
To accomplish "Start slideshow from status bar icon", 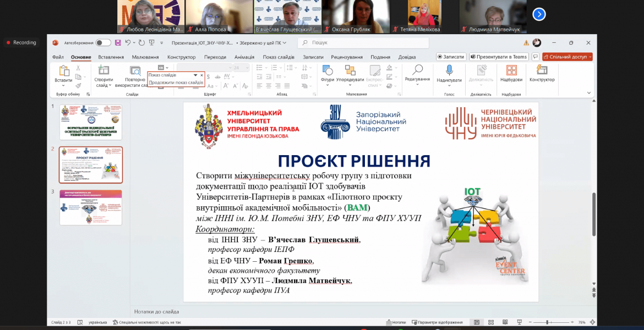I will [x=519, y=322].
